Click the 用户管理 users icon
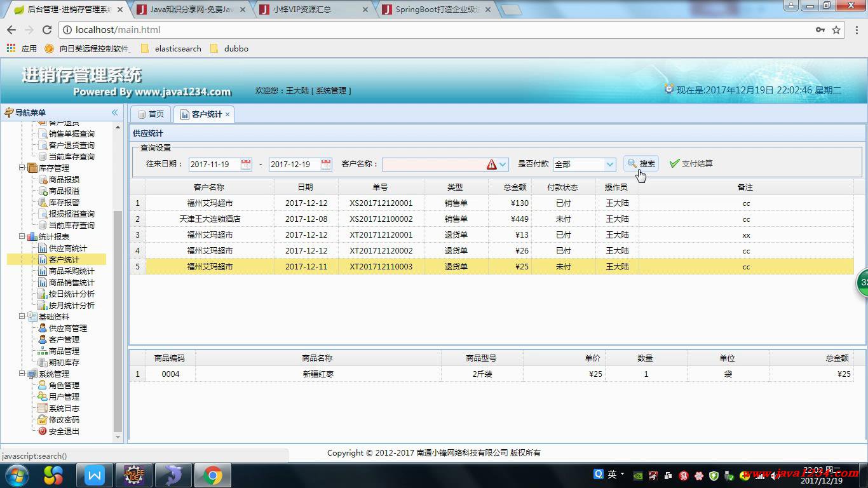 point(43,397)
